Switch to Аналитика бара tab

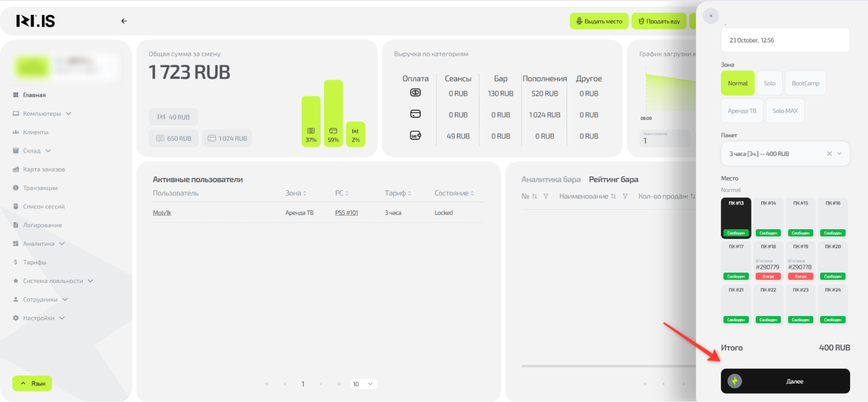[x=551, y=180]
